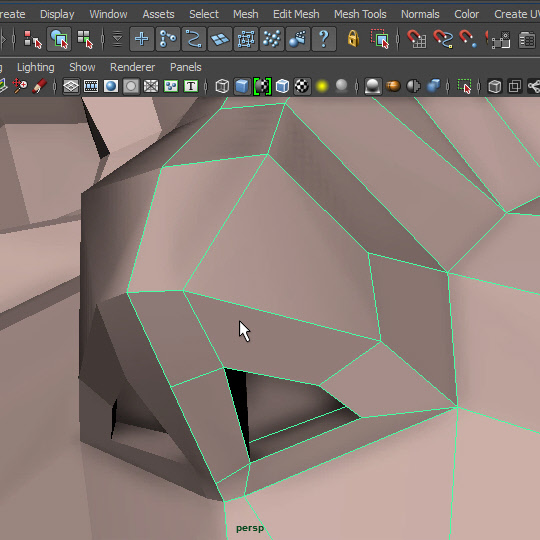Open the Window menu
540x540 pixels.
point(108,14)
